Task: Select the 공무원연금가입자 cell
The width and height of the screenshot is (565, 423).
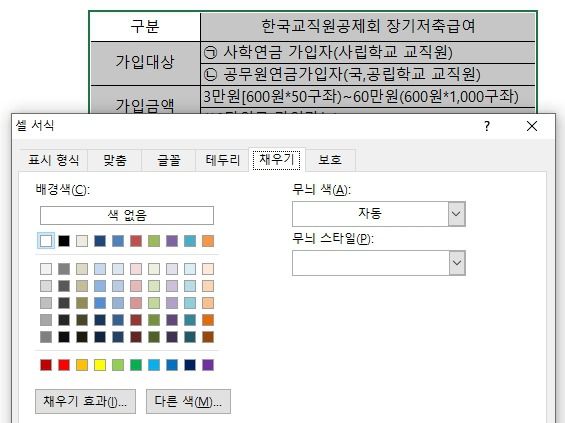Action: pyautogui.click(x=368, y=75)
